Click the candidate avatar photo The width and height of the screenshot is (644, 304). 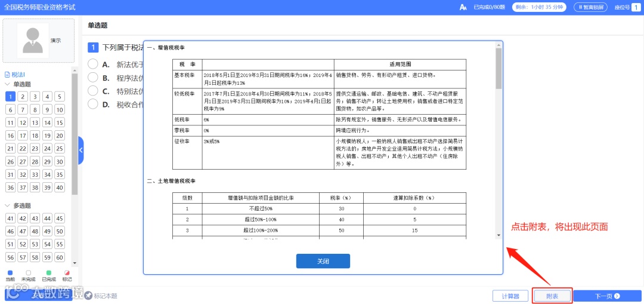[x=33, y=40]
